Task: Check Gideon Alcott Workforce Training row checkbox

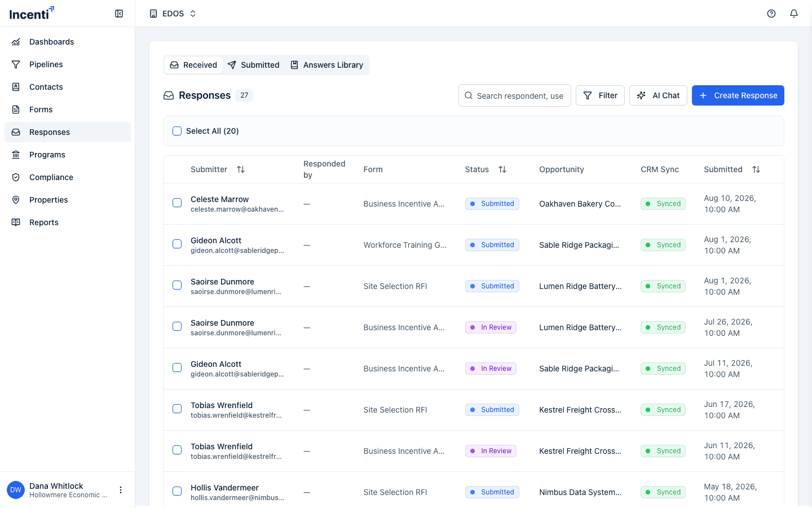Action: 177,244
